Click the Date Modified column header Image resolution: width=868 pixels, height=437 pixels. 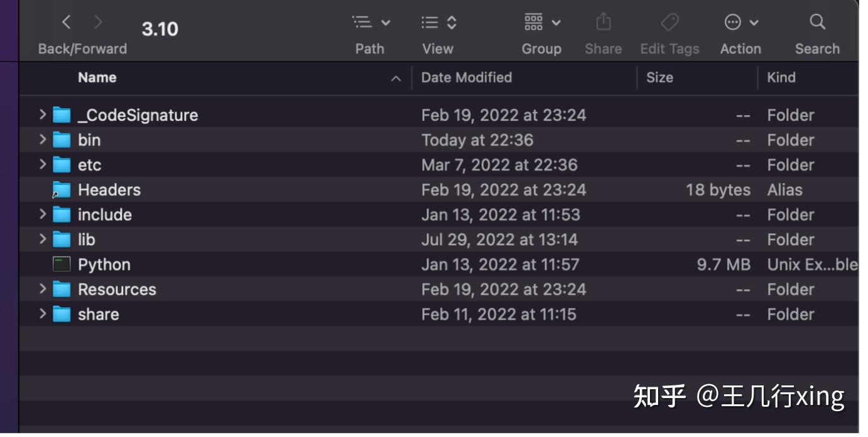[x=466, y=77]
